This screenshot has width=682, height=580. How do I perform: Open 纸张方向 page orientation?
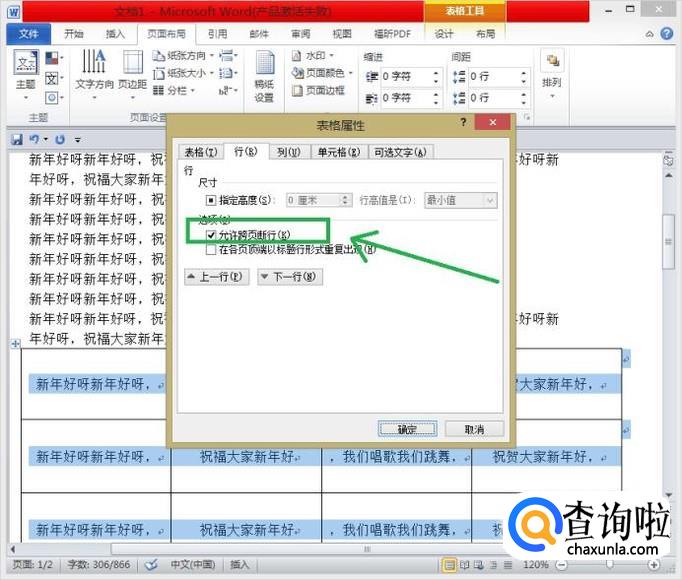pos(183,56)
